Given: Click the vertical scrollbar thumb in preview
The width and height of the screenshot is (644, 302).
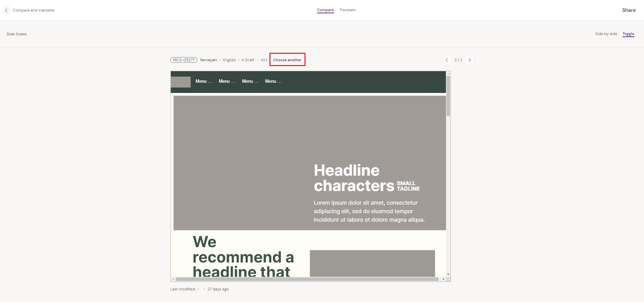Looking at the screenshot, I should click(x=448, y=96).
